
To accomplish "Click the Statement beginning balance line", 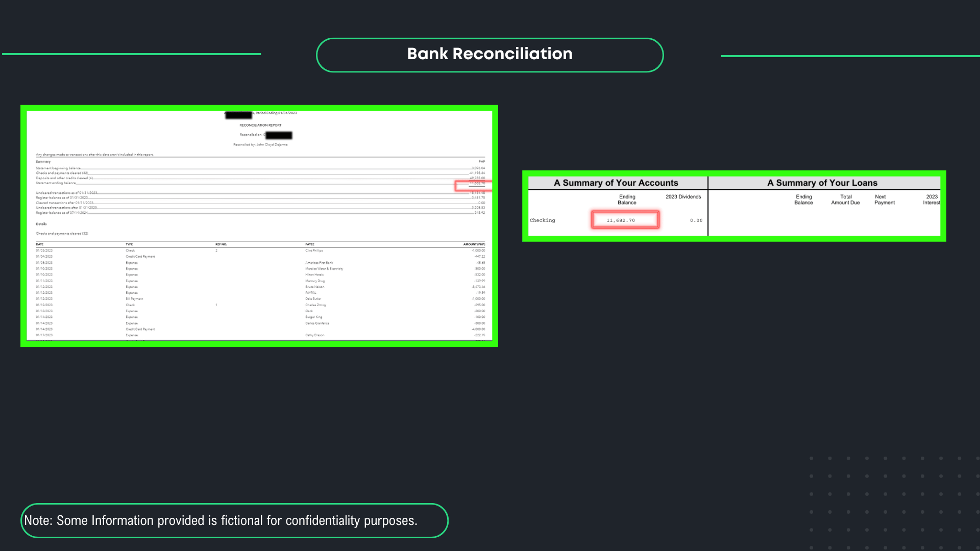I will [58, 168].
